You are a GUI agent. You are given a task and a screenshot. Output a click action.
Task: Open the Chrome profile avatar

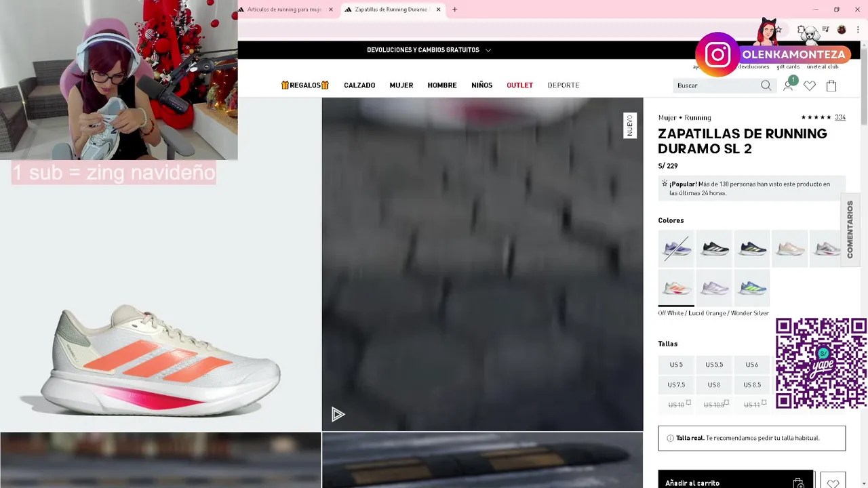[x=842, y=30]
